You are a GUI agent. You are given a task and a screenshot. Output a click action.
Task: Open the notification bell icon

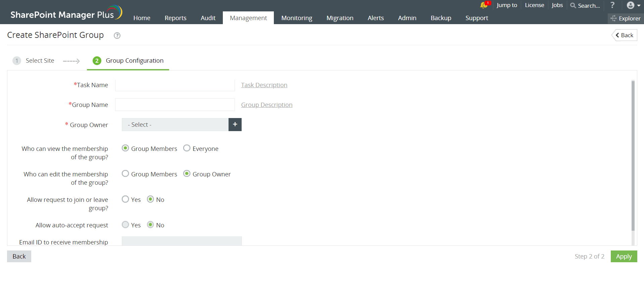[484, 5]
